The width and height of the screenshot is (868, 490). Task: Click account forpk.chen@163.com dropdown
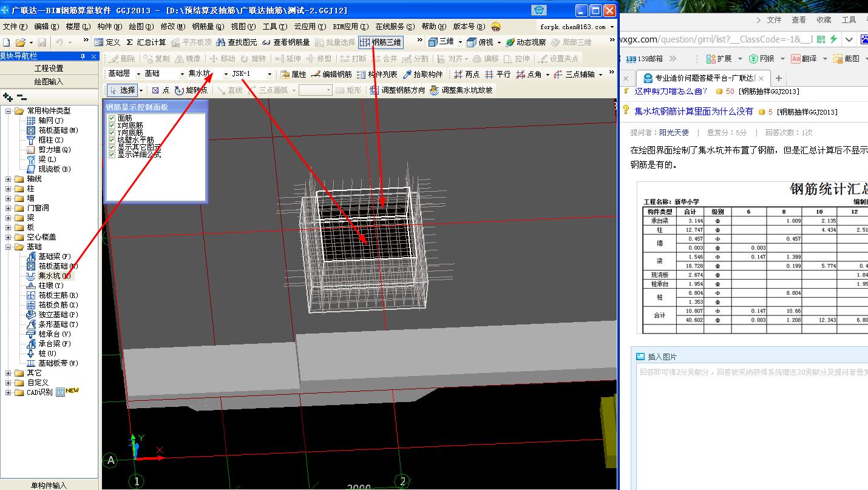point(577,27)
